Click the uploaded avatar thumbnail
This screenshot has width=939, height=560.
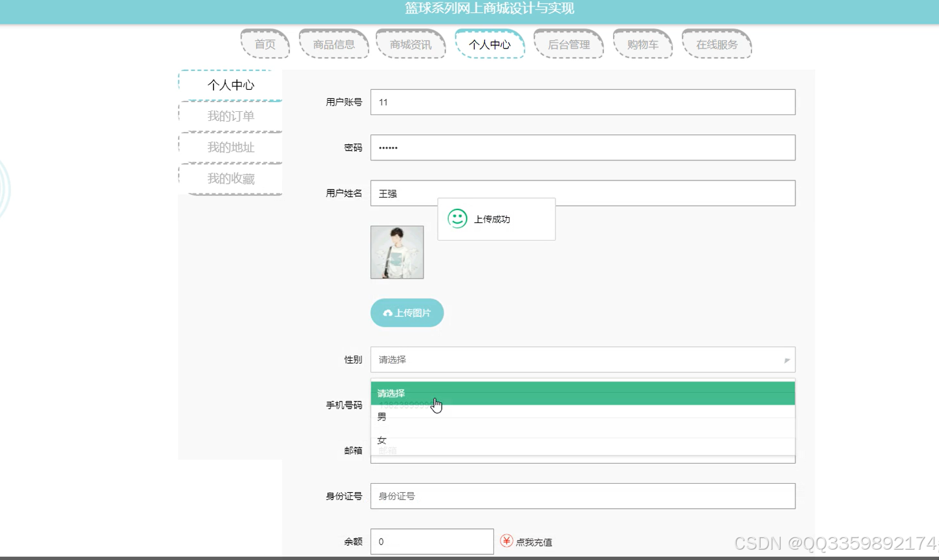tap(397, 252)
